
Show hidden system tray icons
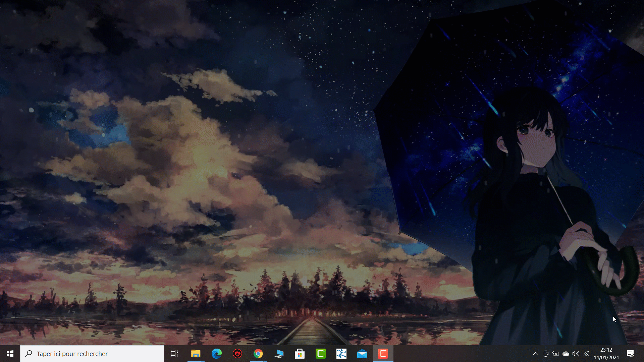pyautogui.click(x=536, y=354)
